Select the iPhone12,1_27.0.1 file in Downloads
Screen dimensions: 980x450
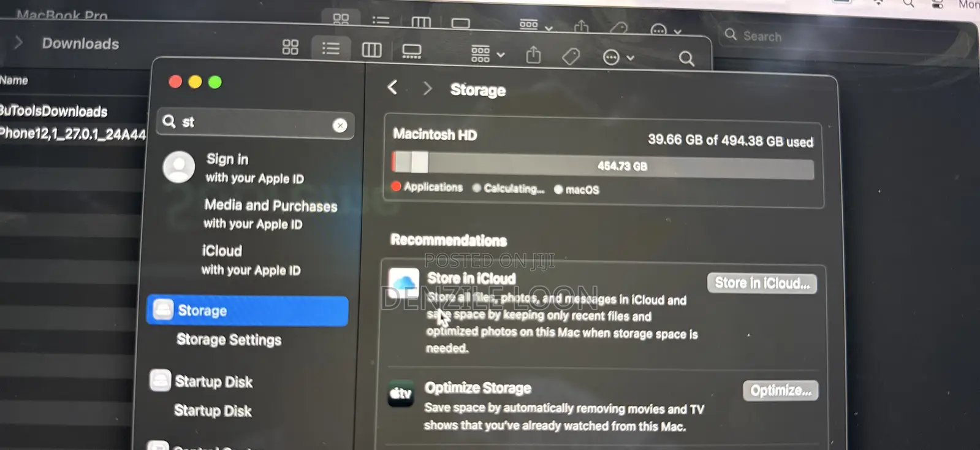[73, 134]
